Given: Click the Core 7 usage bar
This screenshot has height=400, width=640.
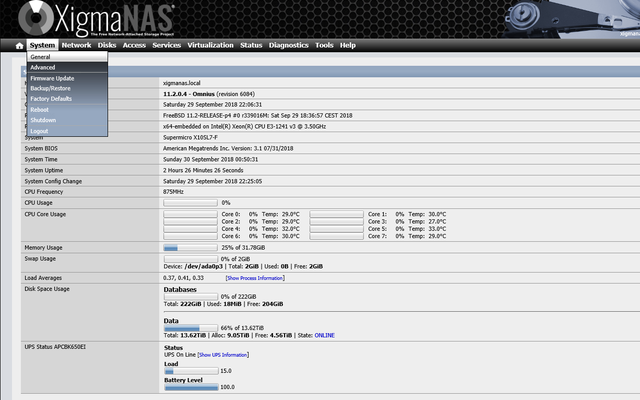Looking at the screenshot, I should (x=336, y=236).
